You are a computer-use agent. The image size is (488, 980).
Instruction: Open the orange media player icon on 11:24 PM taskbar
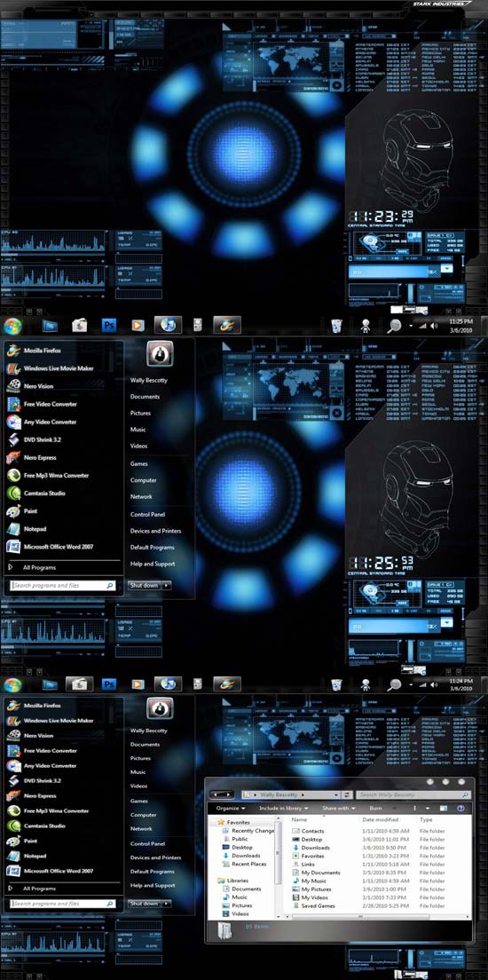[138, 684]
